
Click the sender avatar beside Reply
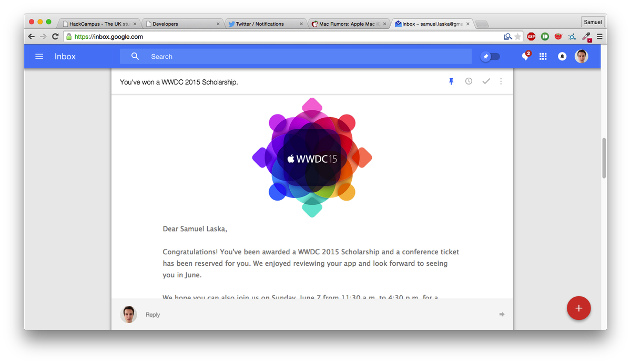(129, 314)
